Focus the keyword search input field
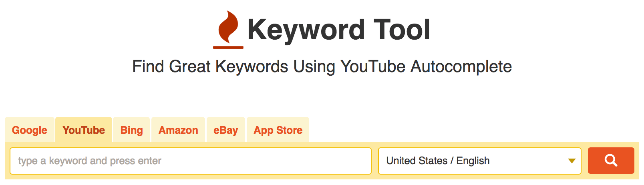Image resolution: width=644 pixels, height=185 pixels. click(191, 161)
